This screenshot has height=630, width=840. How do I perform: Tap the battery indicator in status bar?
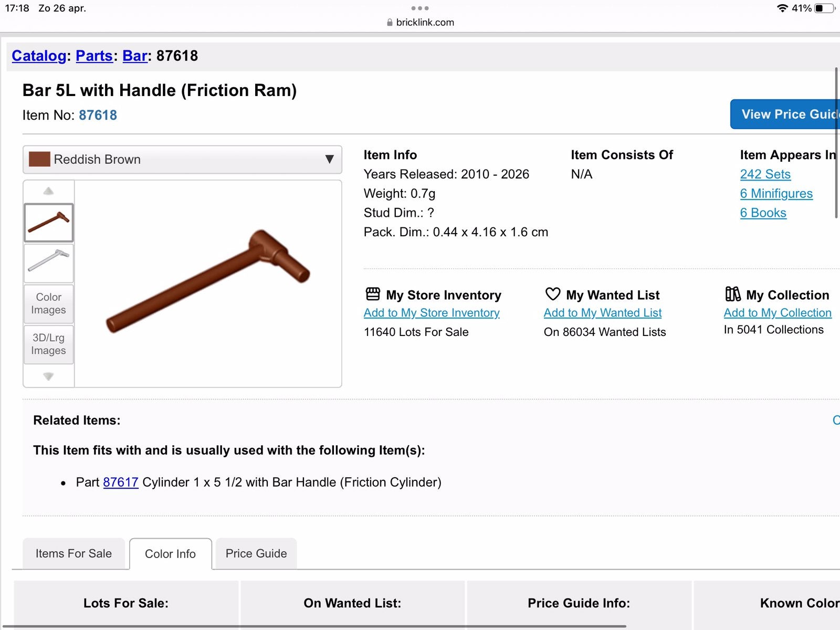click(825, 8)
